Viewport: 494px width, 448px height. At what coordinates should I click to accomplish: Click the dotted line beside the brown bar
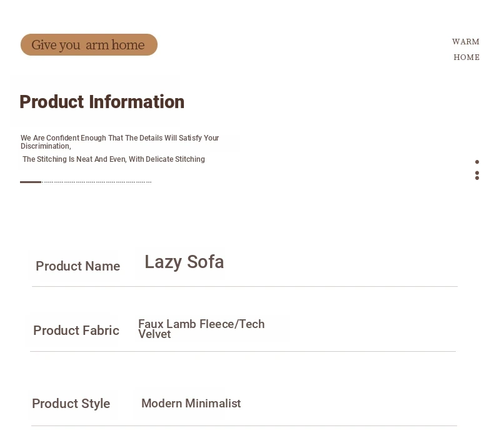pyautogui.click(x=97, y=182)
